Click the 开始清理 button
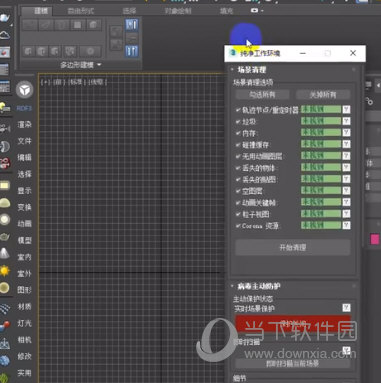The height and width of the screenshot is (383, 381). pyautogui.click(x=293, y=247)
